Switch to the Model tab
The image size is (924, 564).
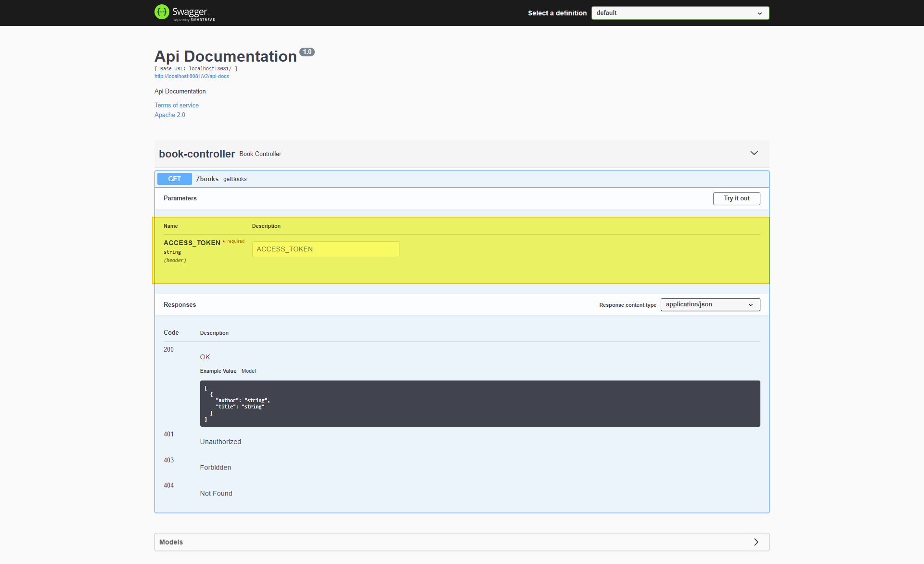click(x=248, y=371)
